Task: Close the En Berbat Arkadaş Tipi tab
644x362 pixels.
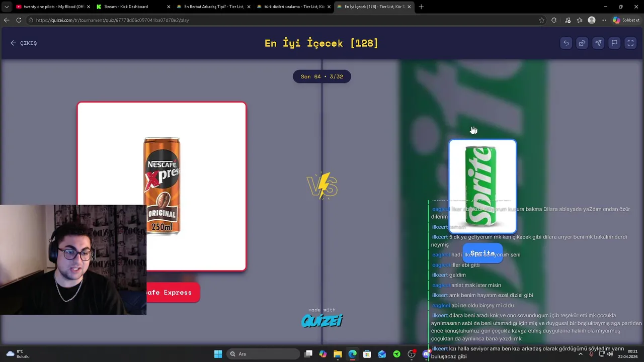Action: click(x=249, y=7)
